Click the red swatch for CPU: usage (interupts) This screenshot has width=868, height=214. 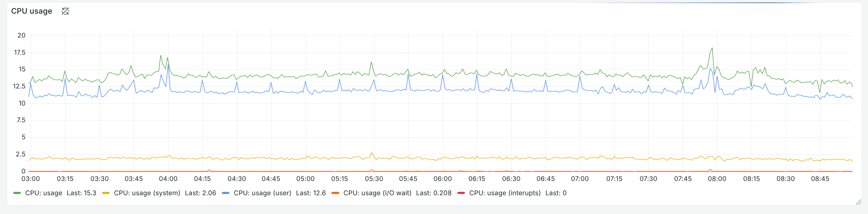point(461,193)
